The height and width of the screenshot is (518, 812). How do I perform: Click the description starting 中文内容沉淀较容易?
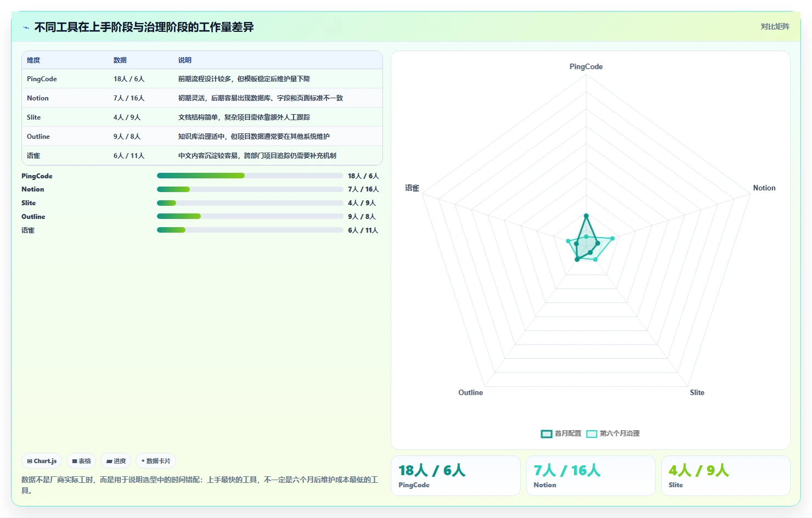pyautogui.click(x=257, y=156)
